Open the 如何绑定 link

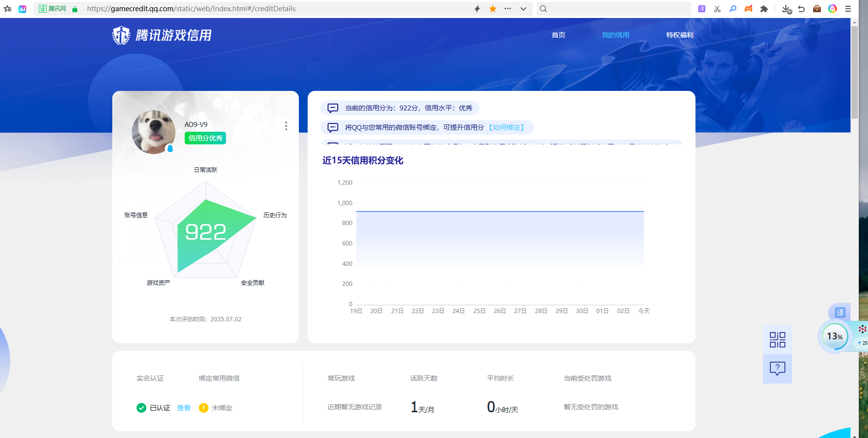point(506,127)
